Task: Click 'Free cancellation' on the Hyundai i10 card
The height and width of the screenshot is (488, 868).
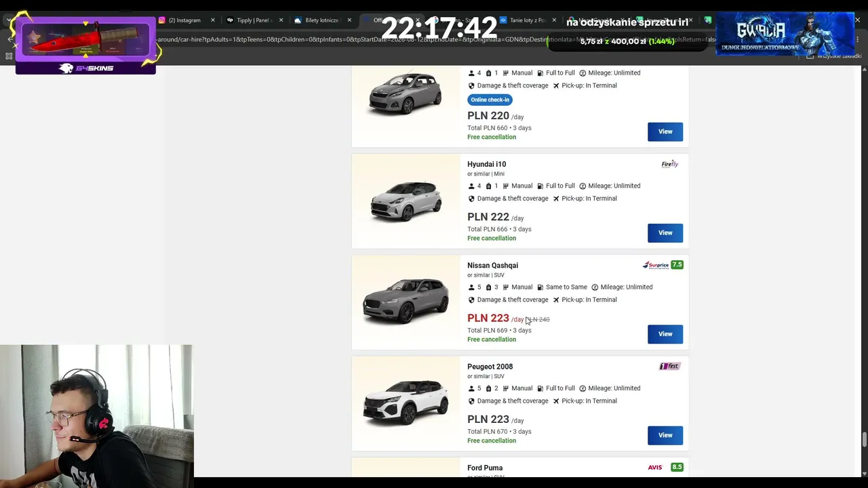Action: [x=492, y=239]
